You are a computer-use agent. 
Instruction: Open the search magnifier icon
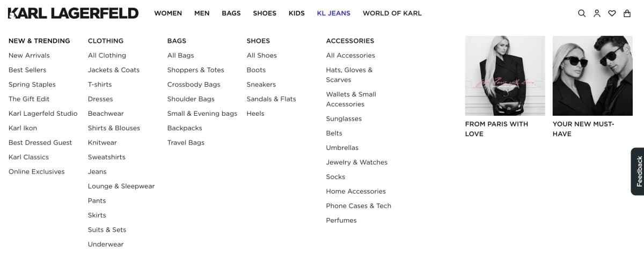[x=582, y=13]
